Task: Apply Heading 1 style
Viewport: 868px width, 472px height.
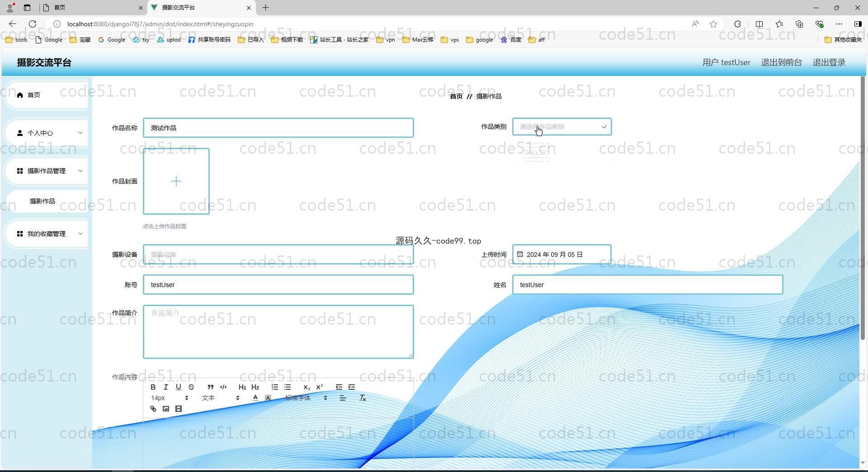Action: (242, 387)
